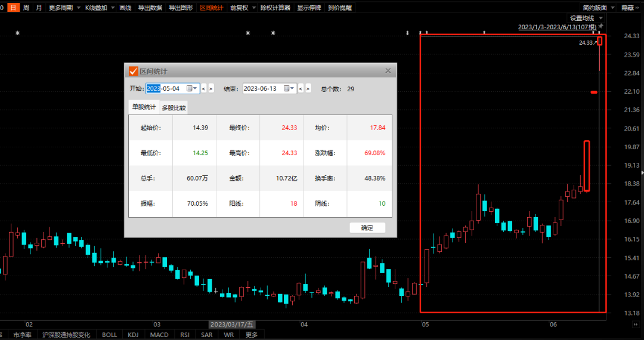Select the KDJ indicator tab
Image resolution: width=644 pixels, height=340 pixels.
(134, 335)
